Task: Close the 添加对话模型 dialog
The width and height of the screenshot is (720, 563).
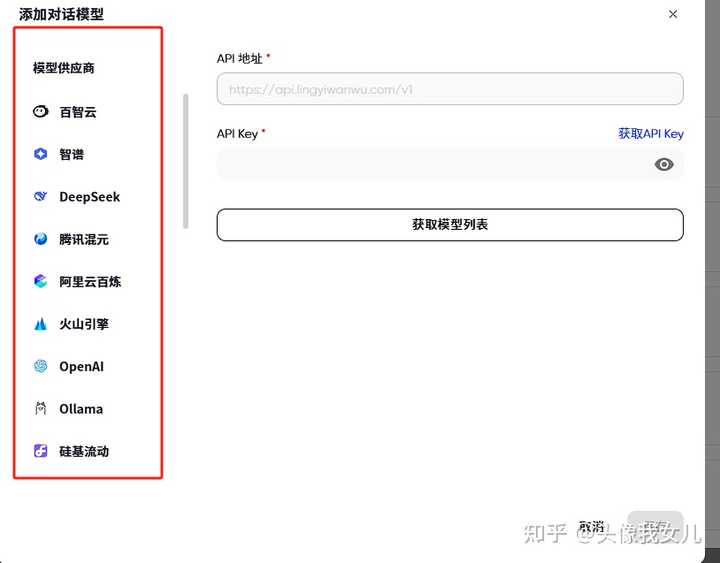Action: 673,14
